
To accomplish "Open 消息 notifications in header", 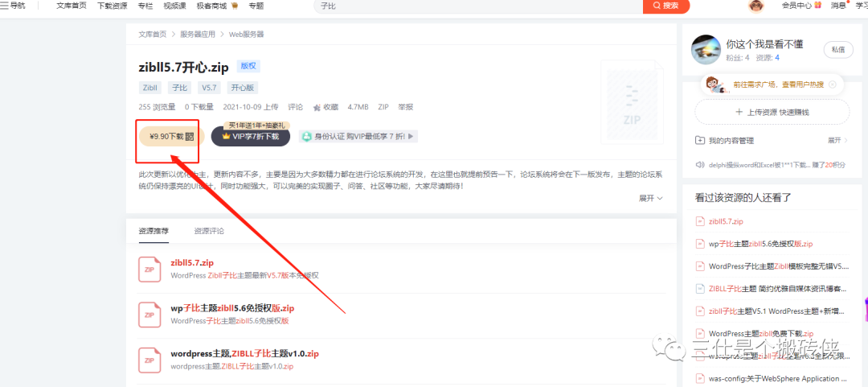I will (x=839, y=6).
